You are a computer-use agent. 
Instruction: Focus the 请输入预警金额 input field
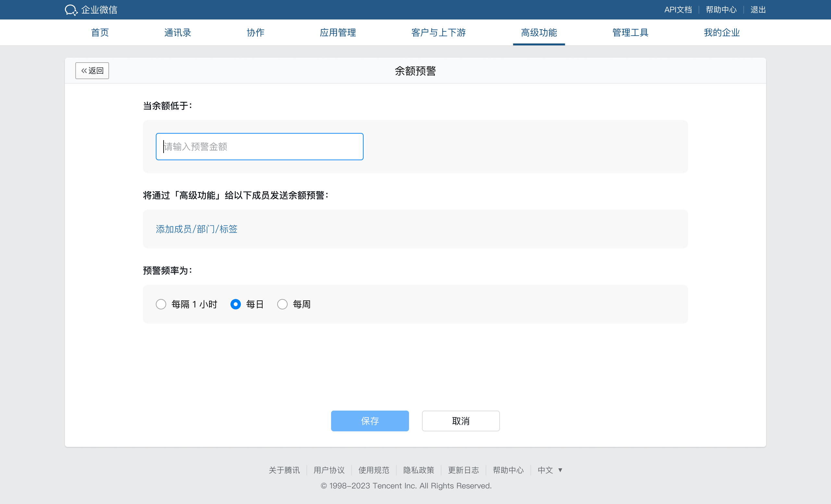tap(260, 147)
